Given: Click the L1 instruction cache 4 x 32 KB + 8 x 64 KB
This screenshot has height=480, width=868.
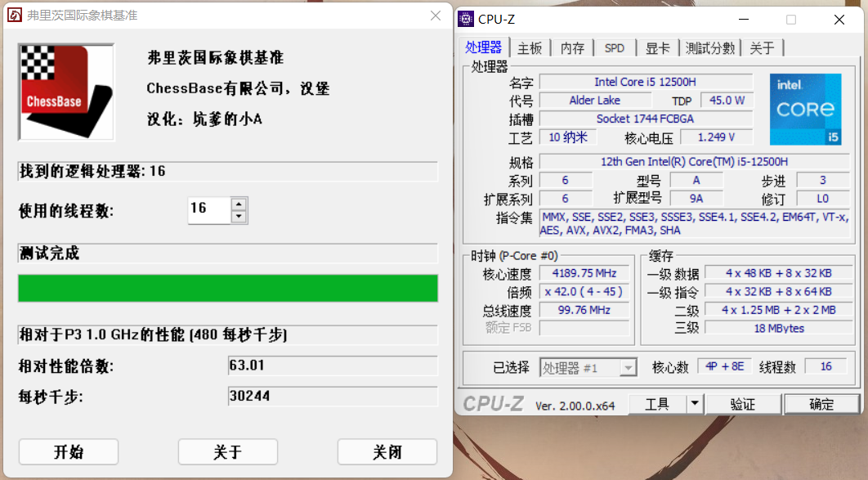Looking at the screenshot, I should tap(778, 291).
